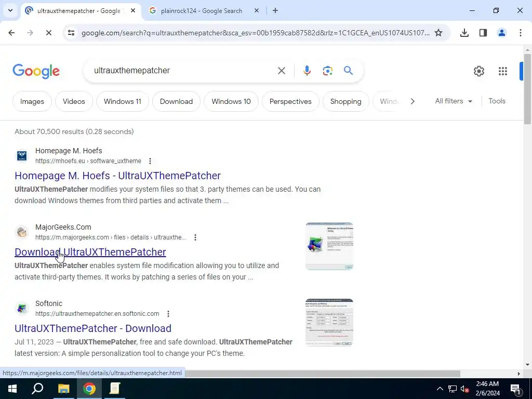Image resolution: width=532 pixels, height=399 pixels.
Task: Switch to the ultrauxthemepatcher tab
Action: coord(80,11)
